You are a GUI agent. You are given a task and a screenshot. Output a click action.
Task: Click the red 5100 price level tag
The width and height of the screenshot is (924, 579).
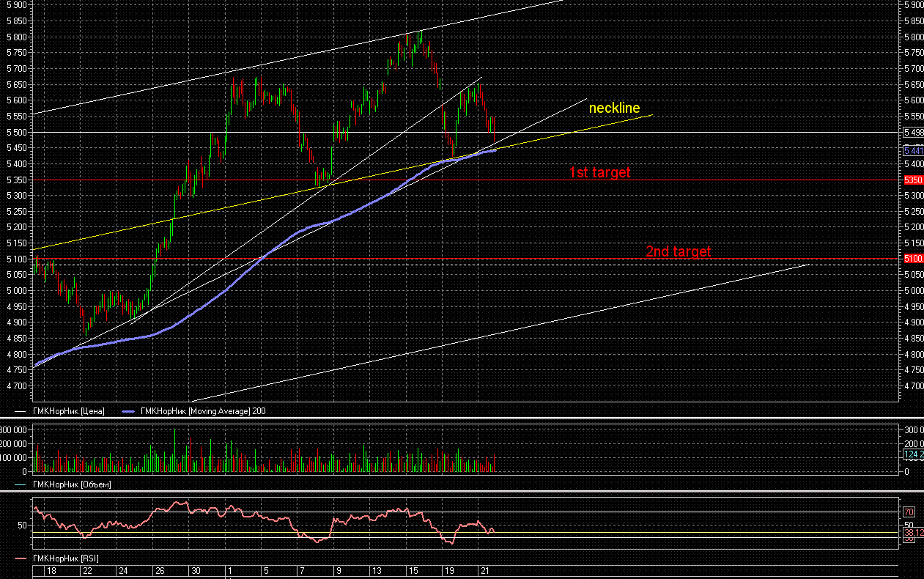[913, 259]
